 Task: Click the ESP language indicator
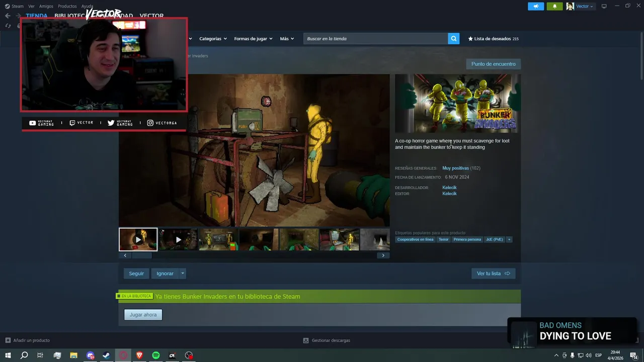(599, 355)
